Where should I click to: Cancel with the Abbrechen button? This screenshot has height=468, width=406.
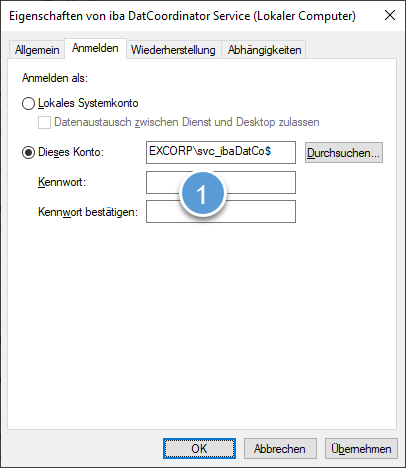tap(280, 449)
